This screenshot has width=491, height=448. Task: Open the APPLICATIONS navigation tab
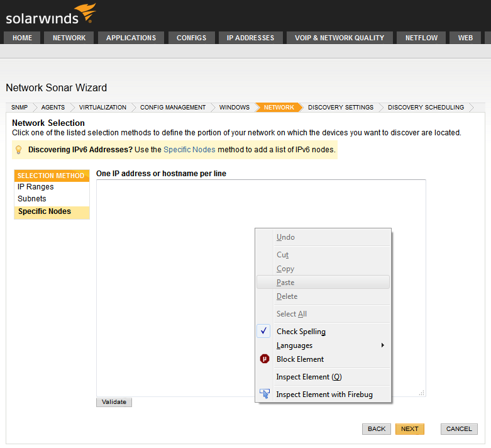[131, 38]
